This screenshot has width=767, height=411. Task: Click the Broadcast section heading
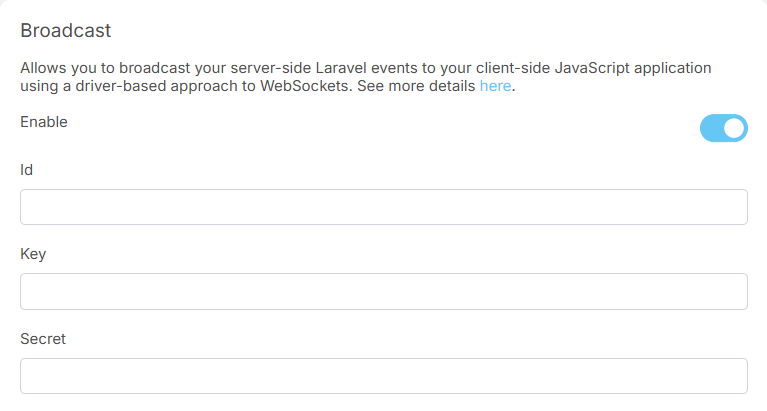tap(65, 30)
